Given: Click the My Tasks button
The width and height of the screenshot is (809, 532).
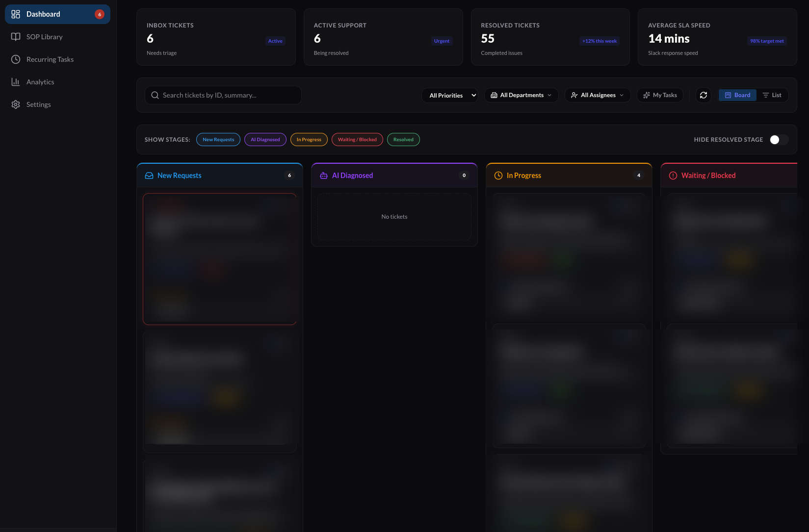Looking at the screenshot, I should coord(660,95).
